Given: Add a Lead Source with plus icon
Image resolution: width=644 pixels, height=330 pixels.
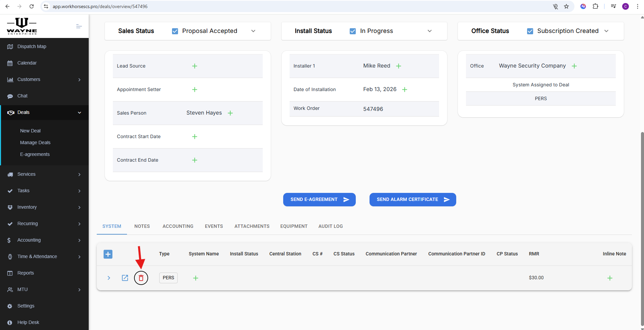Looking at the screenshot, I should [195, 66].
